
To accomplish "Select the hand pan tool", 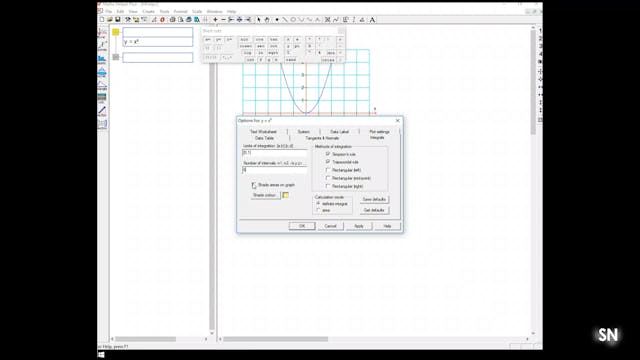I will (x=267, y=20).
